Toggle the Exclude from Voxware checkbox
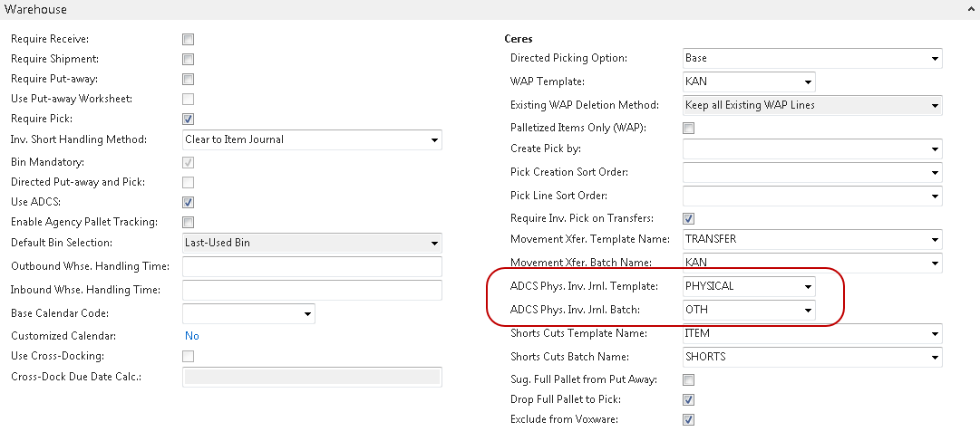The width and height of the screenshot is (980, 441). coord(688,420)
